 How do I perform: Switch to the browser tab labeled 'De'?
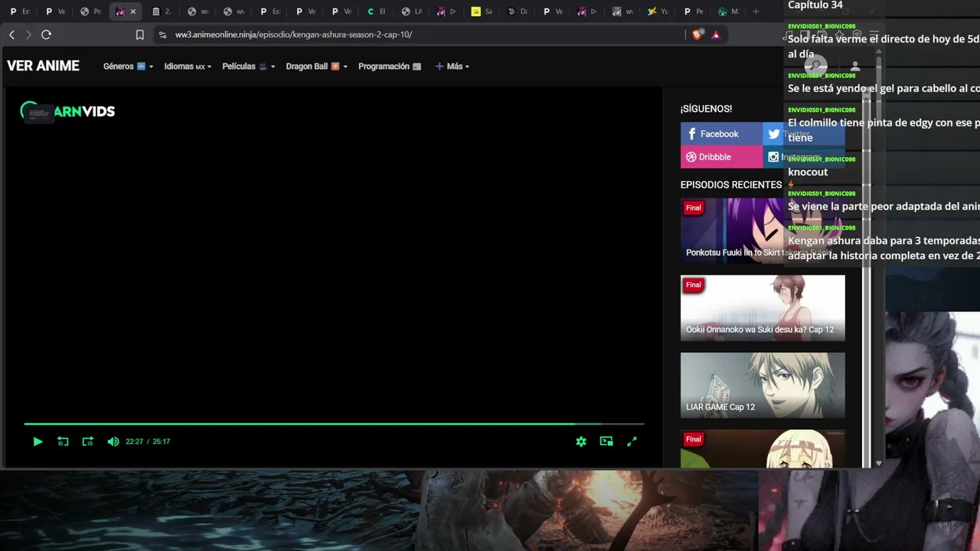tap(518, 11)
